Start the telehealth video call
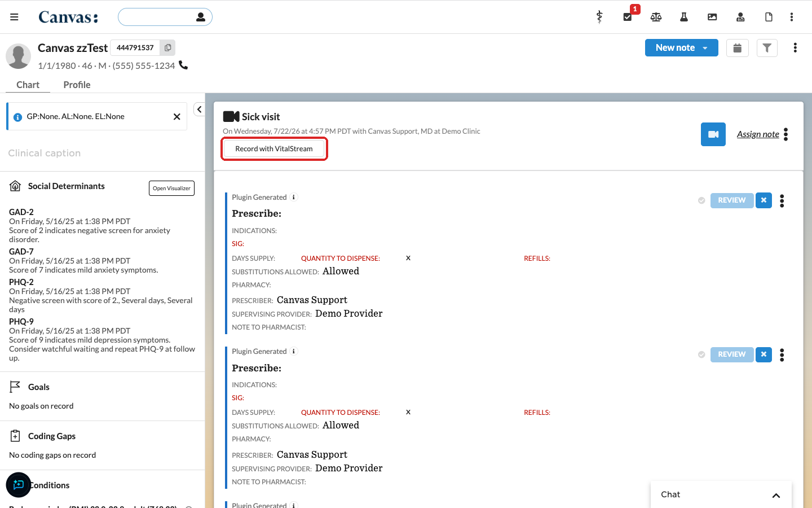Image resolution: width=812 pixels, height=508 pixels. (713, 134)
